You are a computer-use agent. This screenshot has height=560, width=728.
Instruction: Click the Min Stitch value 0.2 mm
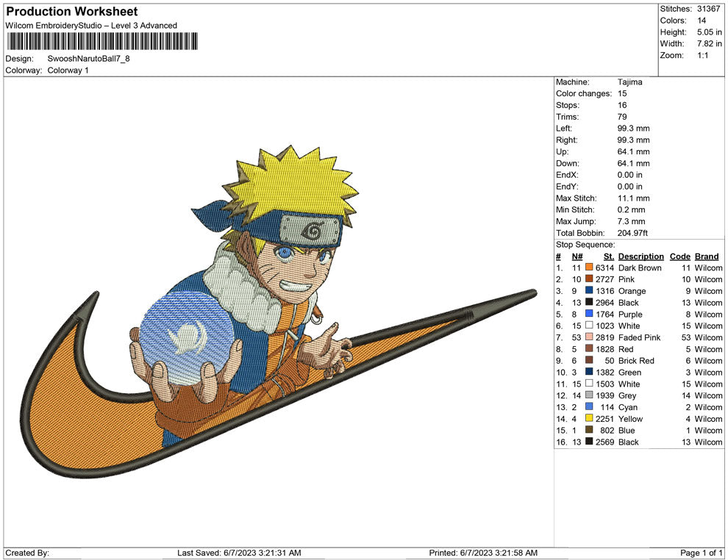click(631, 209)
